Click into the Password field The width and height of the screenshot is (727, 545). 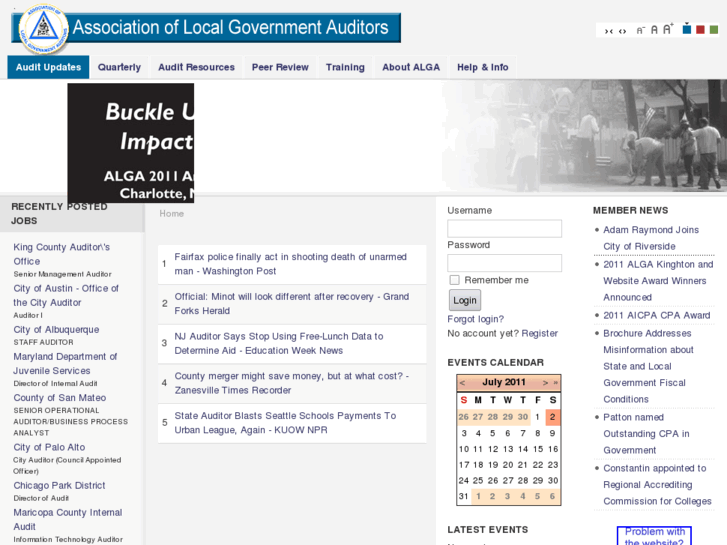[504, 263]
